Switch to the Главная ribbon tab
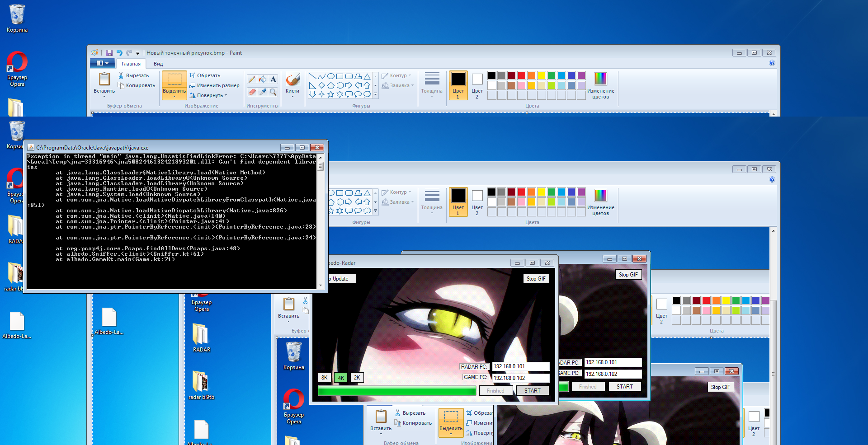This screenshot has height=445, width=868. pyautogui.click(x=131, y=64)
